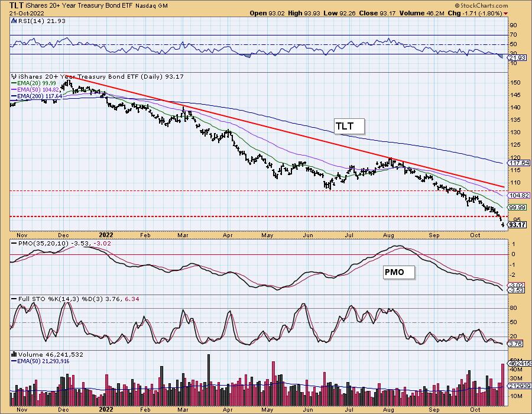
Task: Click the High 93.93 value
Action: tap(304, 13)
